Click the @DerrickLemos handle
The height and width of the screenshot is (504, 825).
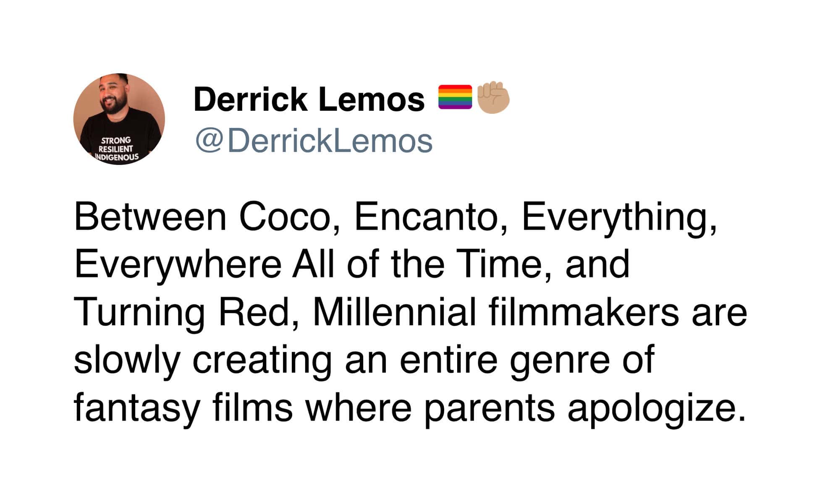click(314, 141)
